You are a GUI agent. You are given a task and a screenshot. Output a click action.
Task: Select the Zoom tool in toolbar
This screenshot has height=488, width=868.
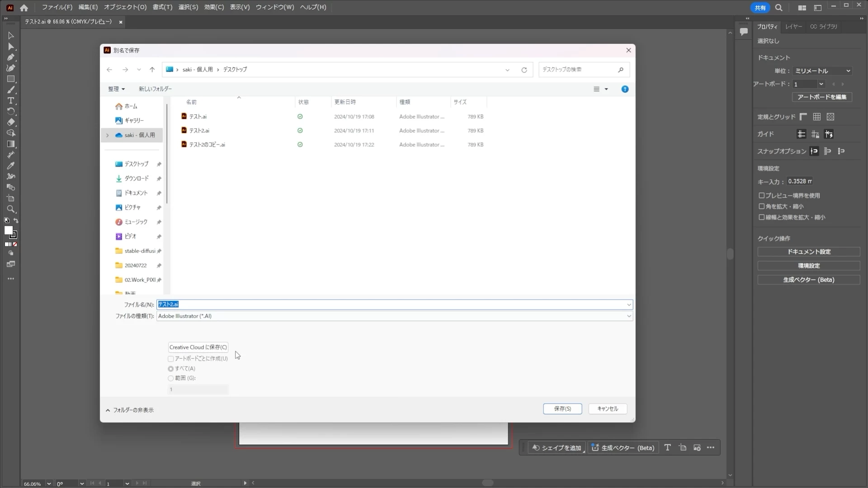[x=11, y=209]
